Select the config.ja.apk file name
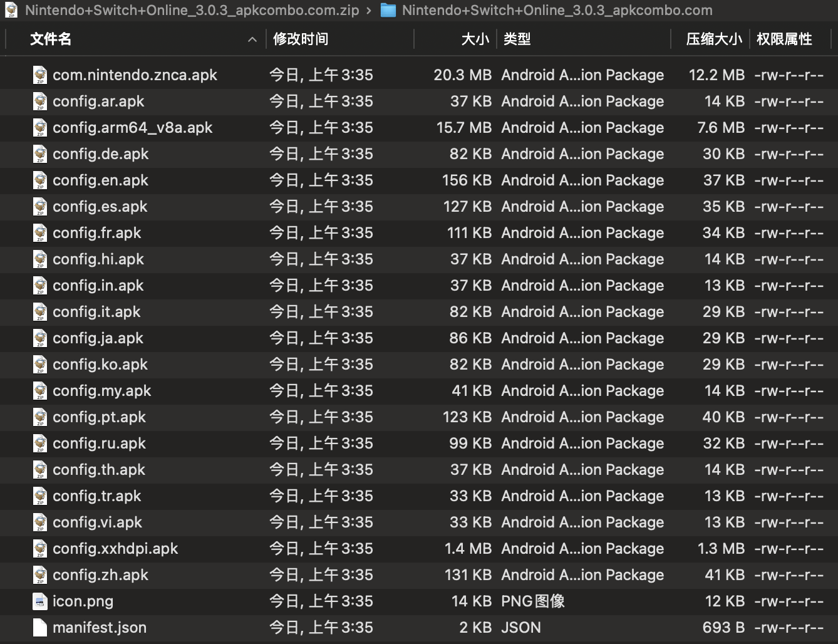 (x=98, y=338)
